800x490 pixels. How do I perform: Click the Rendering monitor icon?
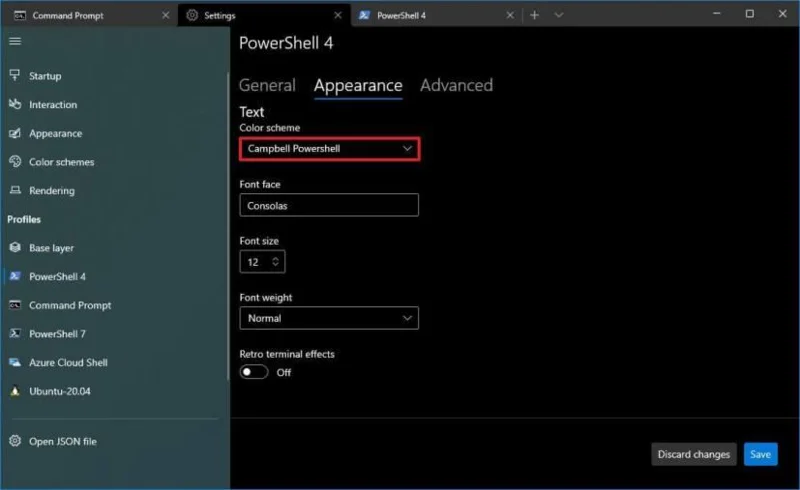[x=15, y=190]
